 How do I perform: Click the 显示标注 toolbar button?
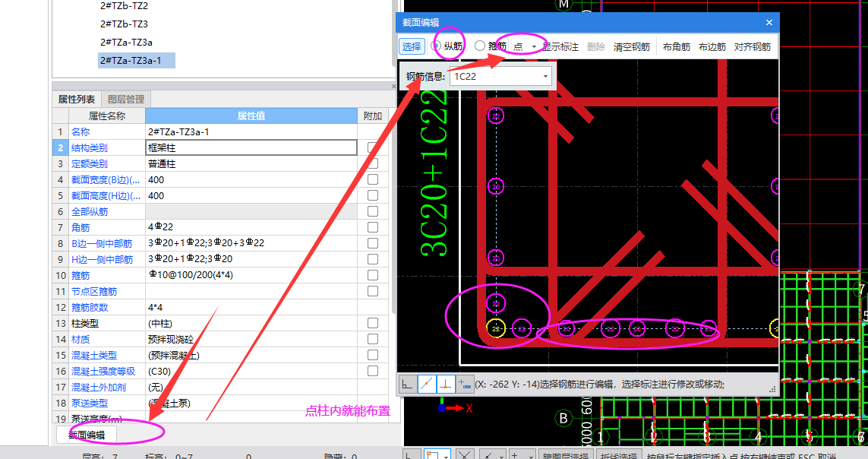(560, 46)
